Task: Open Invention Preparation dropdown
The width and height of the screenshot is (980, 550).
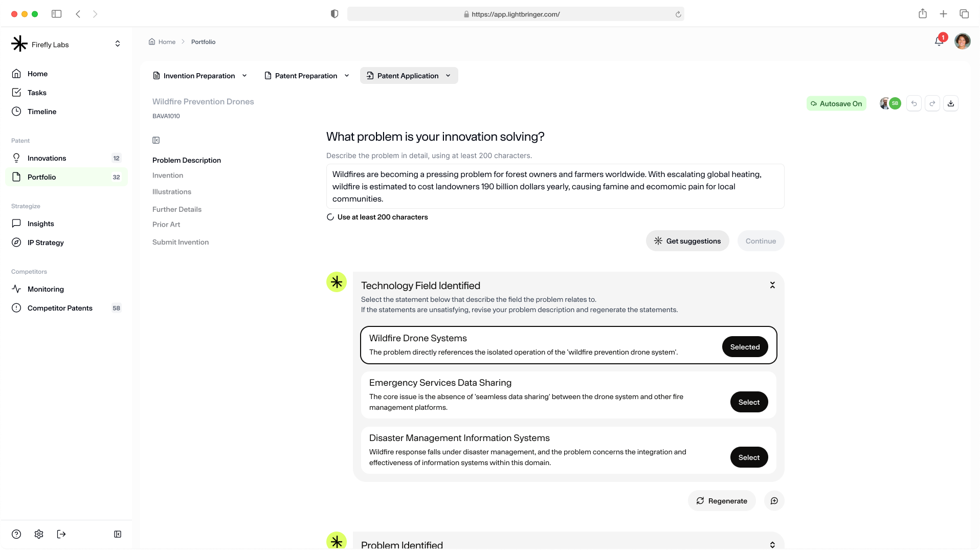Action: pos(200,76)
